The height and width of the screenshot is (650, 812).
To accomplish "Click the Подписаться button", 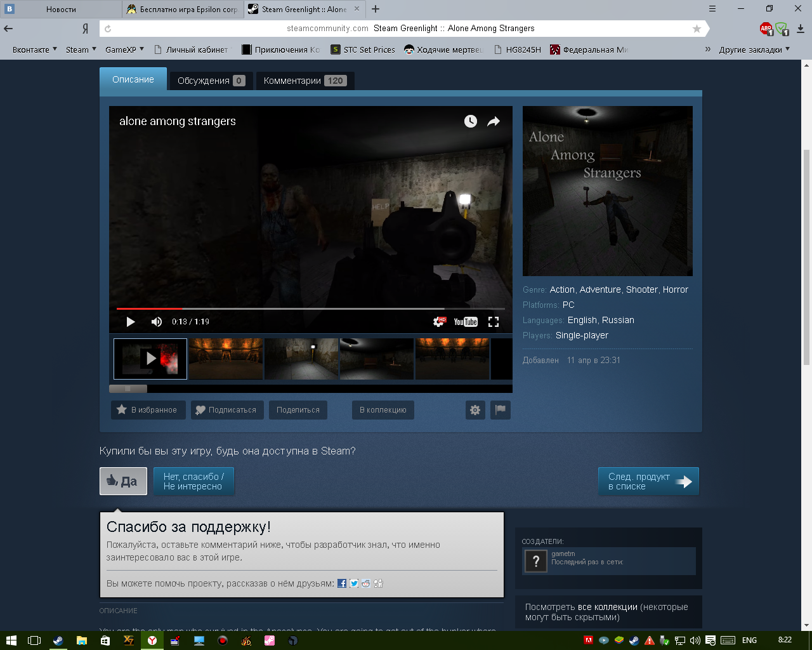I will (227, 410).
